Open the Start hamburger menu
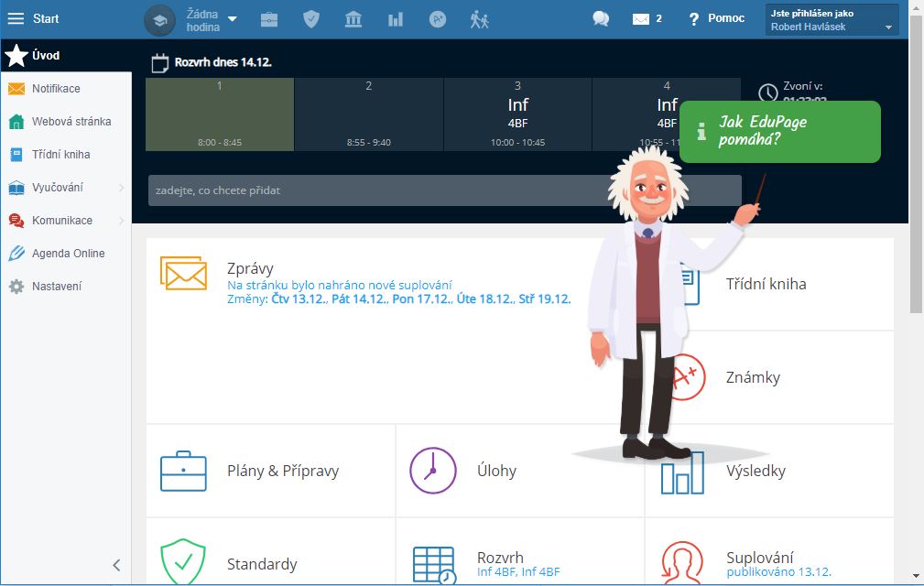 coord(16,18)
